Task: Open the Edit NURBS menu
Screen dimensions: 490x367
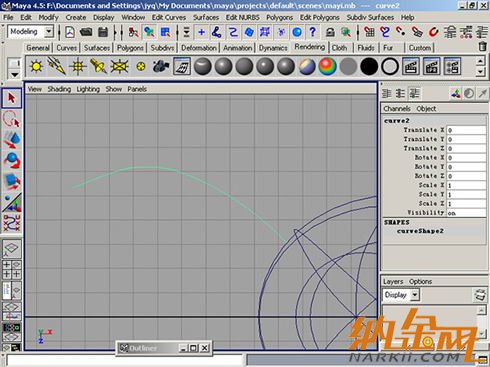Action: click(242, 17)
